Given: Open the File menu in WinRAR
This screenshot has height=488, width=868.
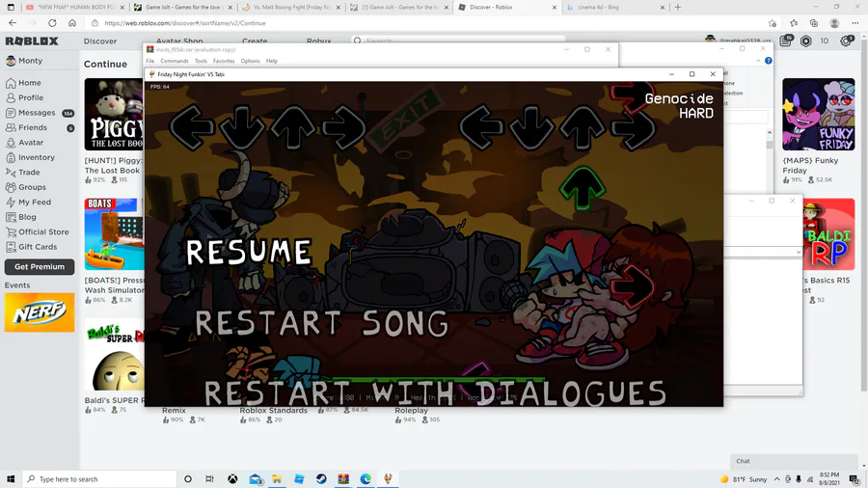Looking at the screenshot, I should coord(150,61).
